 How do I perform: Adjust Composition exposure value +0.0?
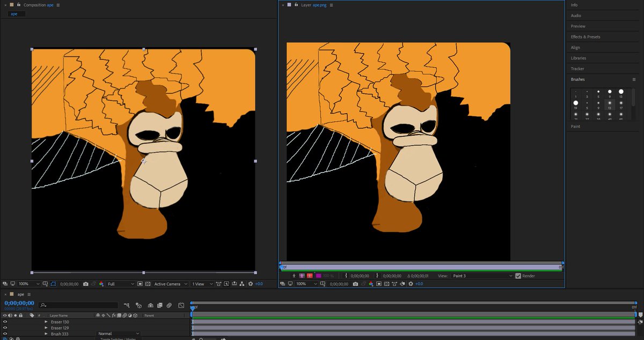259,284
